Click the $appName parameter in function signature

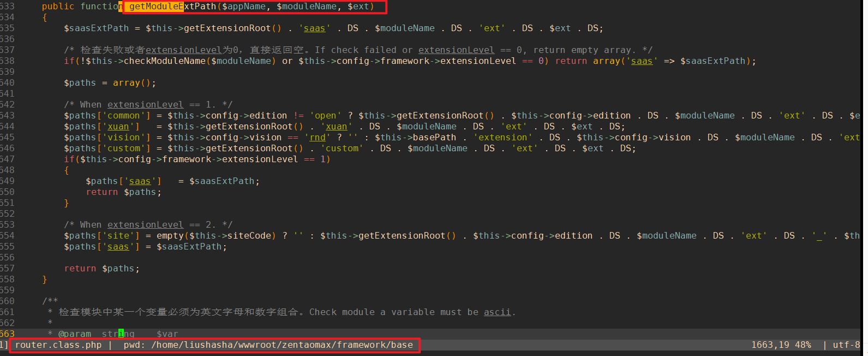244,7
